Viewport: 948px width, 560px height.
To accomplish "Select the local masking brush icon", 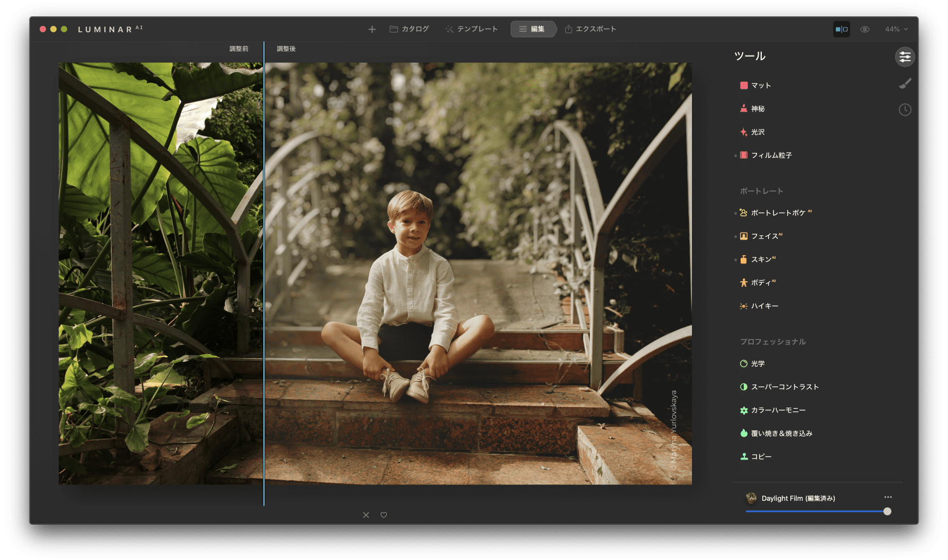I will tap(905, 84).
